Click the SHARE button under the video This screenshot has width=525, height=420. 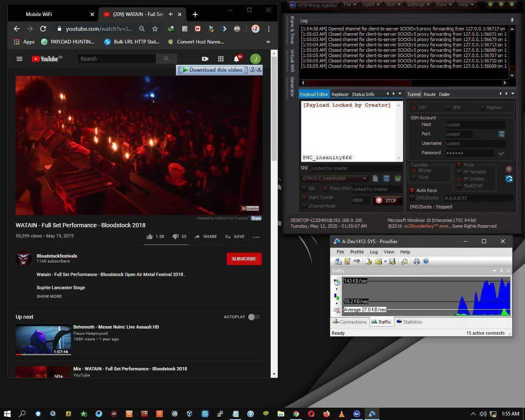coord(205,237)
